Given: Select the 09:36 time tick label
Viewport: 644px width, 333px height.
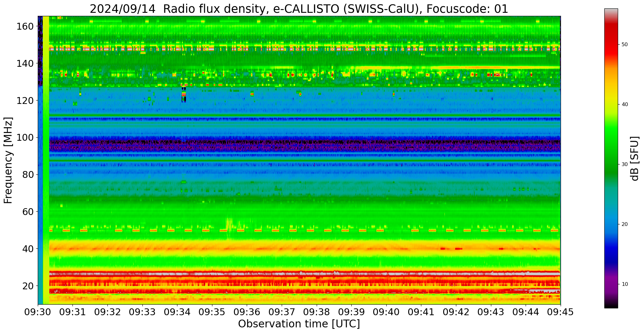Looking at the screenshot, I should pyautogui.click(x=247, y=312).
